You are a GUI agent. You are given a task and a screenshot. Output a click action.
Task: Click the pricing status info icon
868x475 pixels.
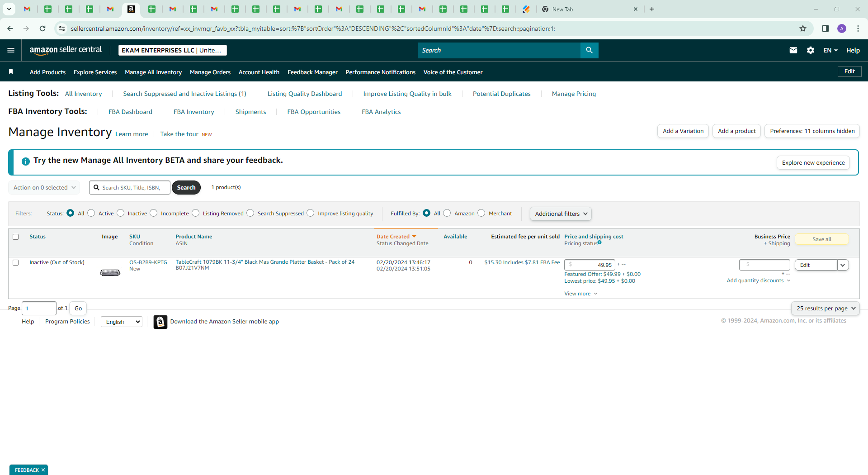pos(599,242)
